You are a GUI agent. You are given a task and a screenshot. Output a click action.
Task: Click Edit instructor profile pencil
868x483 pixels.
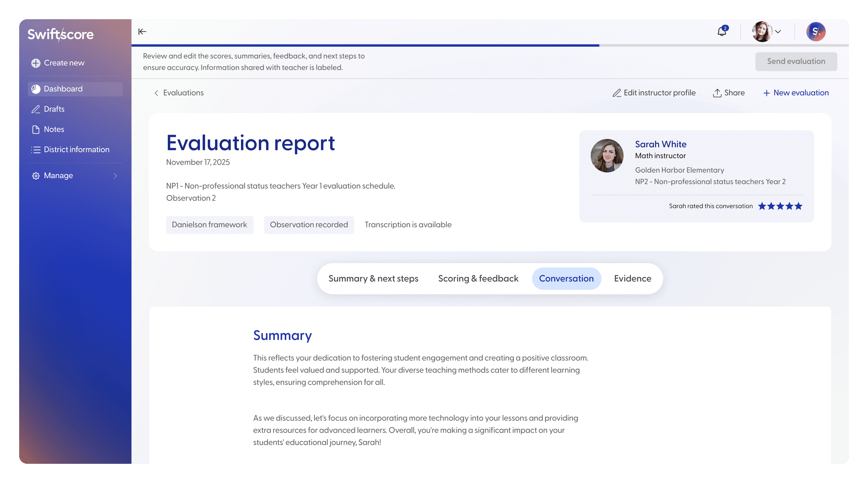pos(616,93)
